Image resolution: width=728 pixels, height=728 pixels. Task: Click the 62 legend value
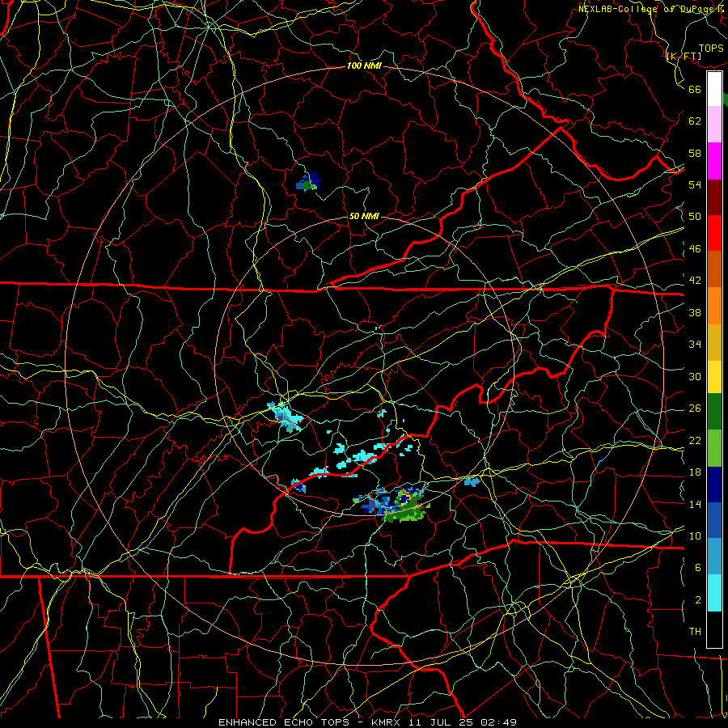[695, 121]
